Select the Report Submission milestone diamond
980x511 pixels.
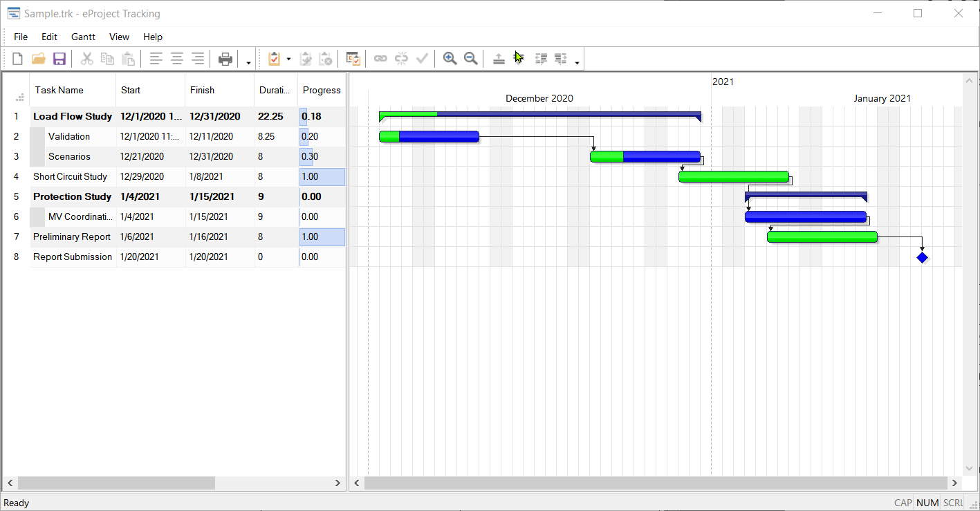(x=922, y=257)
